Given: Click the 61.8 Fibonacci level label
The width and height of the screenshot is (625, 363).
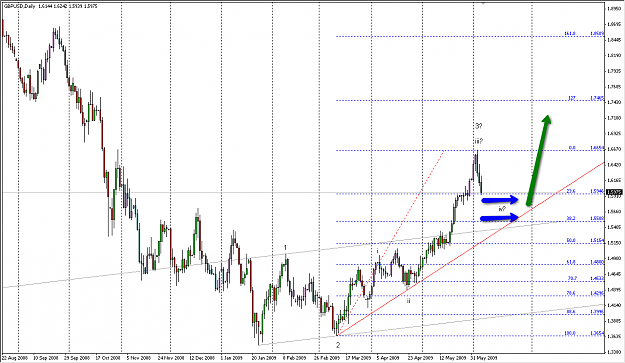Looking at the screenshot, I should [x=571, y=262].
